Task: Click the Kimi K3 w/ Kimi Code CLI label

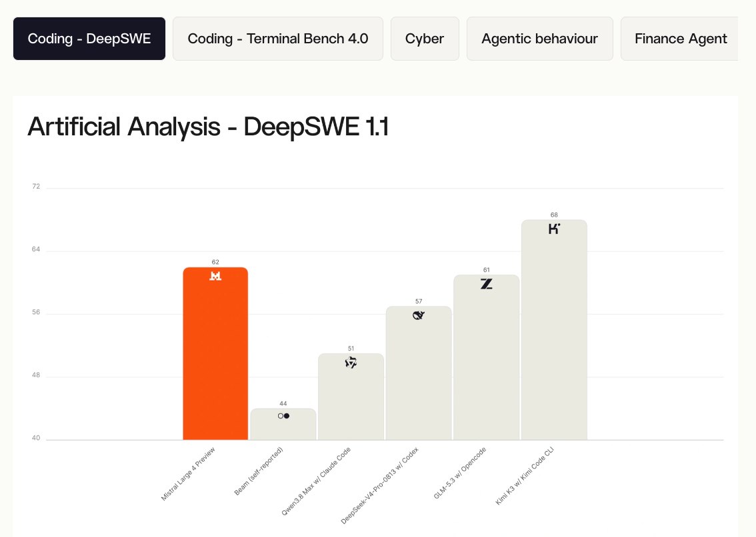Action: [x=525, y=476]
